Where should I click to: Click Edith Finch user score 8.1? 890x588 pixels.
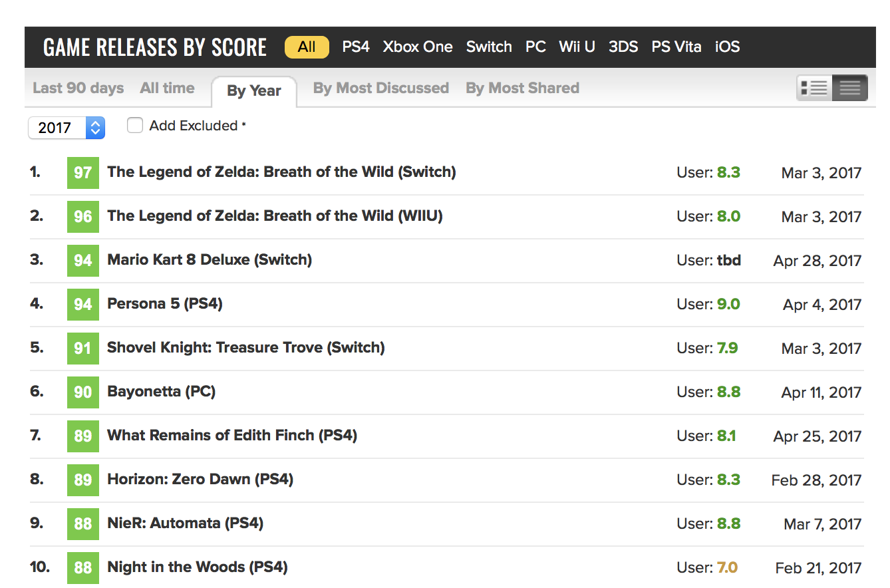(x=726, y=436)
